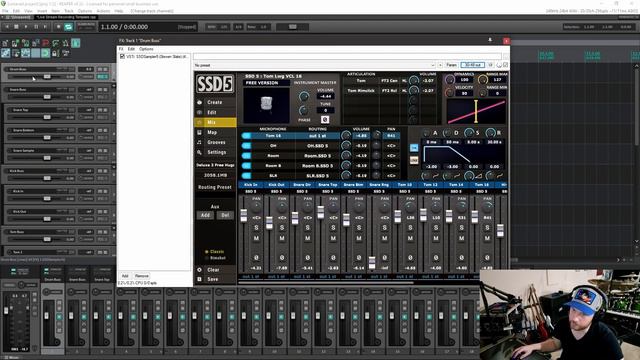Click the Snare Rng channel fader handle
The width and height of the screenshot is (640, 360).
[x=372, y=263]
